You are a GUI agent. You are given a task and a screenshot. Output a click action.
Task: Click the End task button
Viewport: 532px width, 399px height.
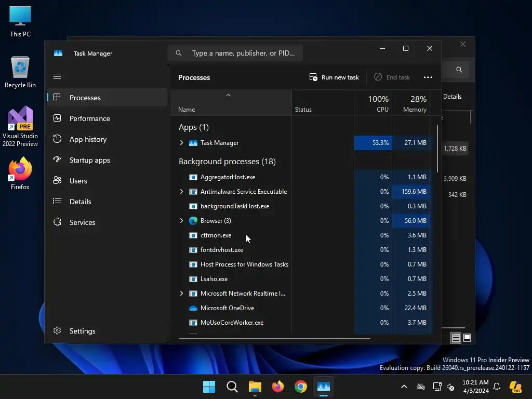tap(392, 77)
